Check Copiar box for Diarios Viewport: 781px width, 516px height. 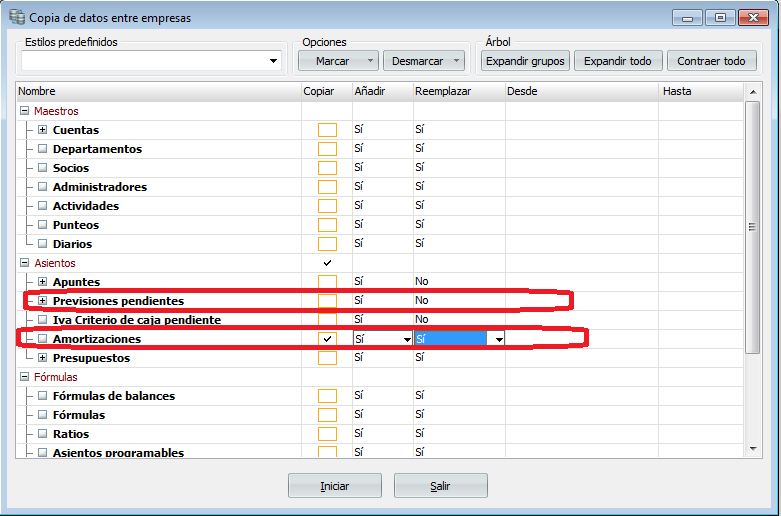(327, 244)
